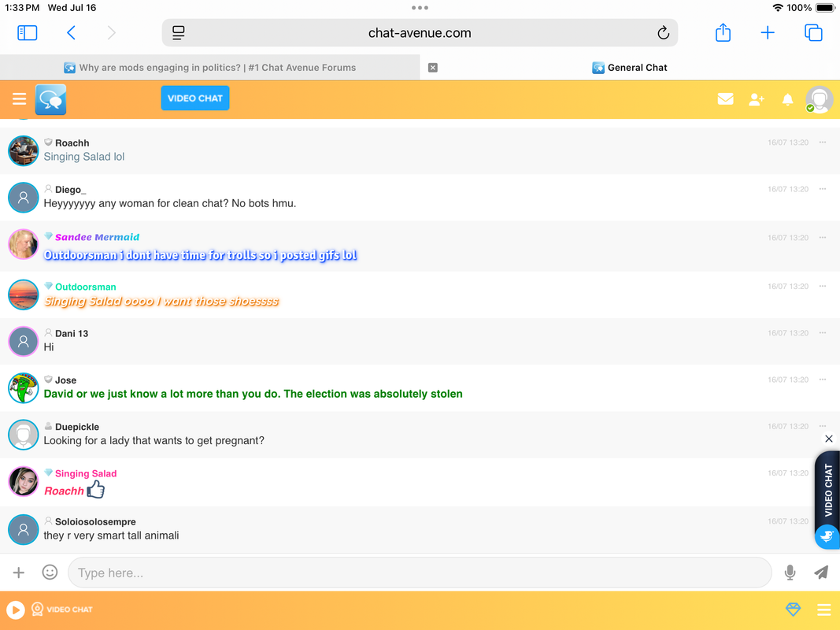Switch to the mods engaging in politics tab
The image size is (840, 630).
point(210,68)
